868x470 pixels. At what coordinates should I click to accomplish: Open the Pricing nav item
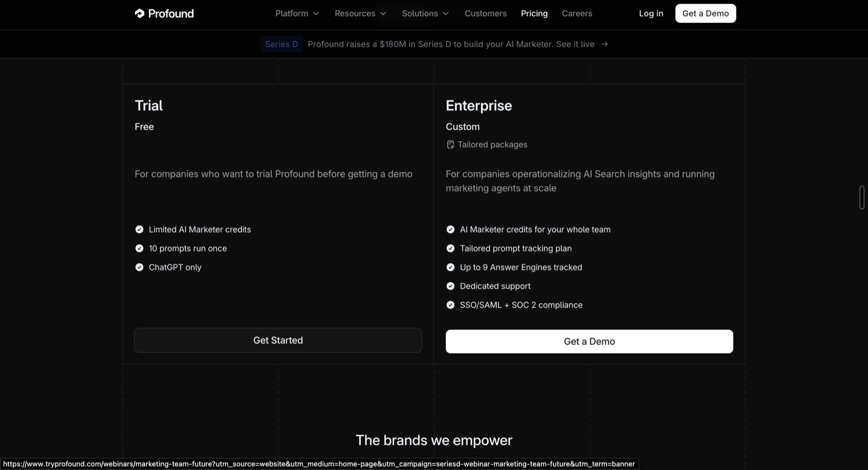pyautogui.click(x=534, y=14)
